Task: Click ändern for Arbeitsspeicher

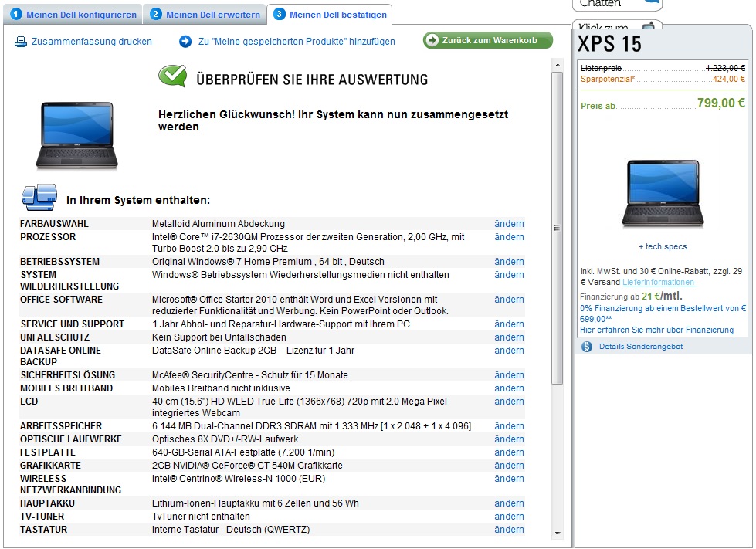Action: point(509,426)
